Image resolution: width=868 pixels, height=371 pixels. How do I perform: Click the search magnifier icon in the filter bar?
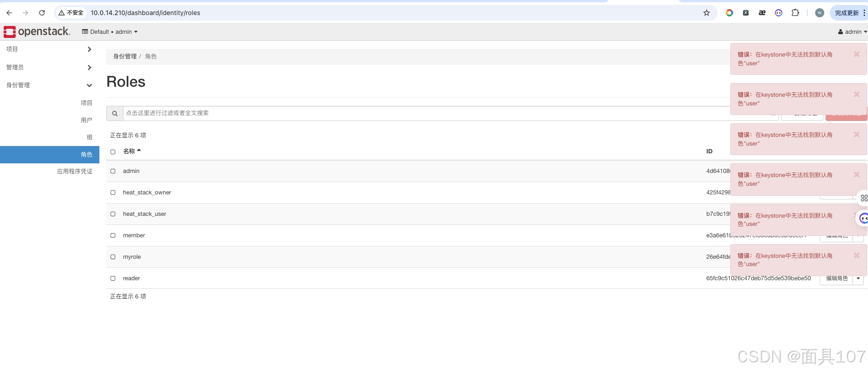(x=114, y=113)
